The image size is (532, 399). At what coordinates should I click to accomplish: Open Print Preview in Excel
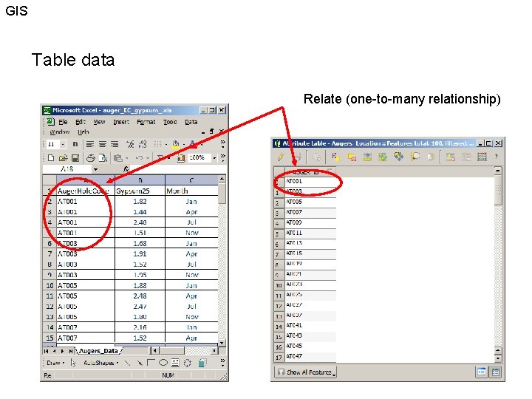(103, 158)
